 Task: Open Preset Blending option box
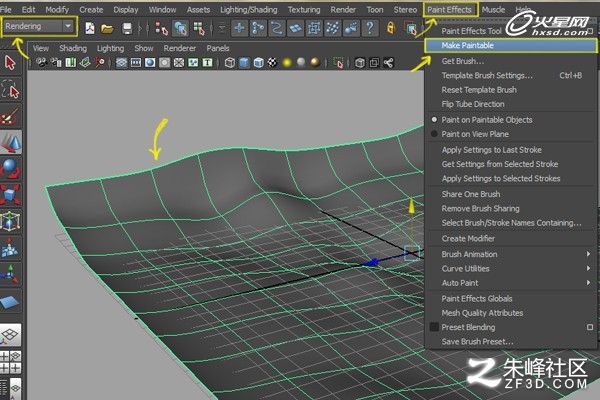(590, 327)
